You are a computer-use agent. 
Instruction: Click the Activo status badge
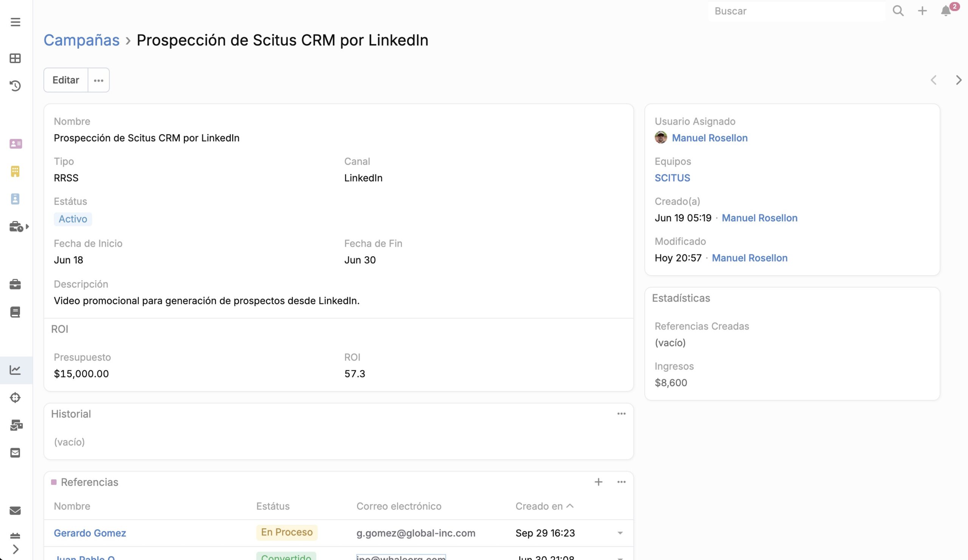[73, 219]
